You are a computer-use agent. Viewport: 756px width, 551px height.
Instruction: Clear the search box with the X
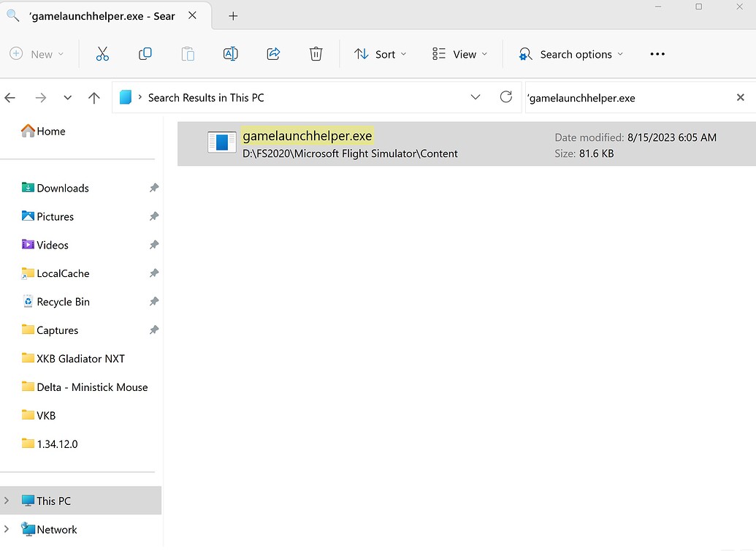pyautogui.click(x=740, y=96)
